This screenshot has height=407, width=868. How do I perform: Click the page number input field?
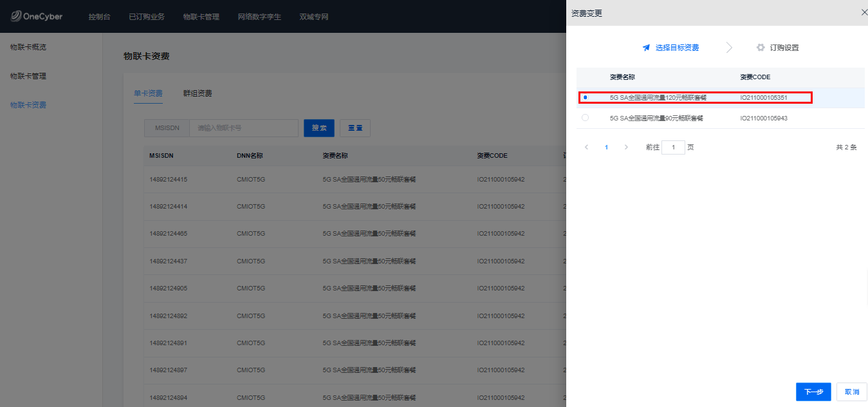click(x=673, y=147)
